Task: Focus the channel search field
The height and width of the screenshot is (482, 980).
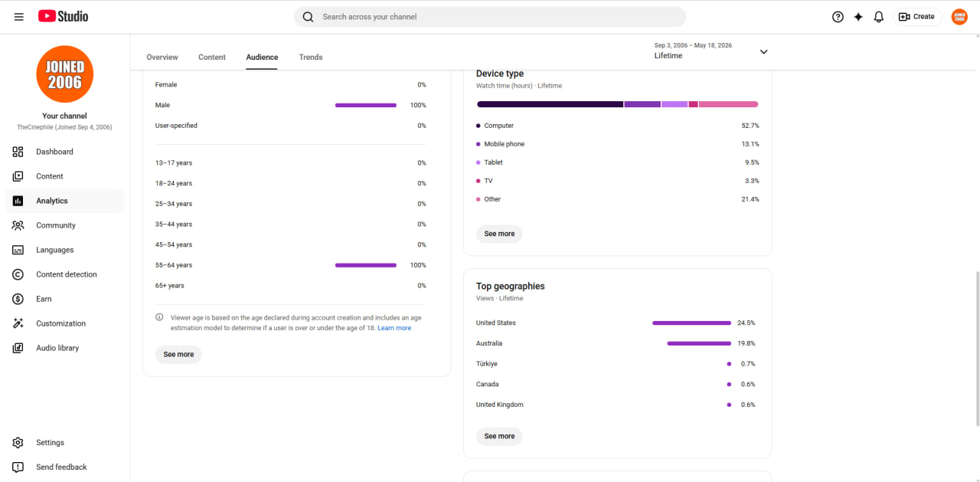Action: [x=490, y=17]
